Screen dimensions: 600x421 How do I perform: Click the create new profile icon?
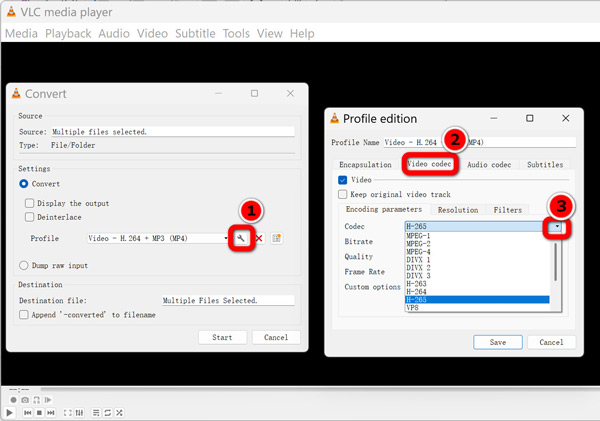click(277, 238)
